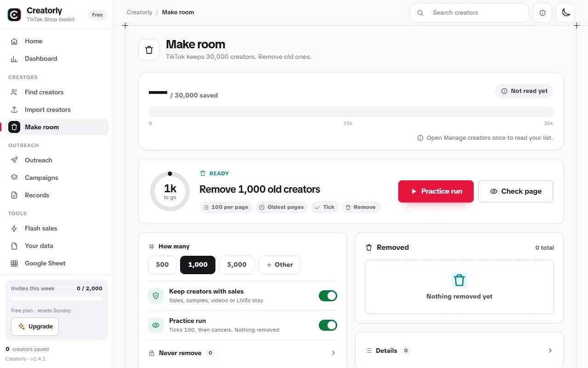
Task: Click the trash icon beside Make room heading
Action: (149, 50)
